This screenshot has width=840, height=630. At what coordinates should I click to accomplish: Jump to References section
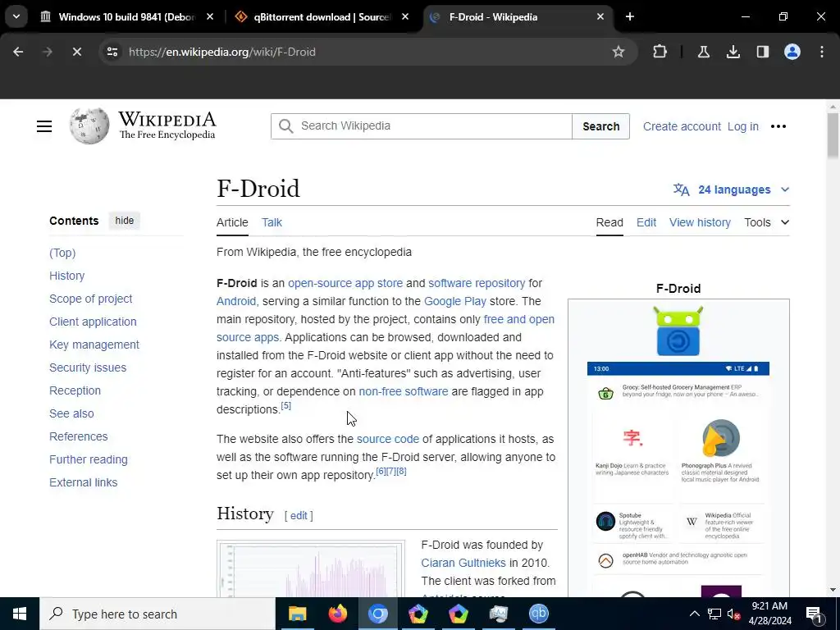click(78, 437)
